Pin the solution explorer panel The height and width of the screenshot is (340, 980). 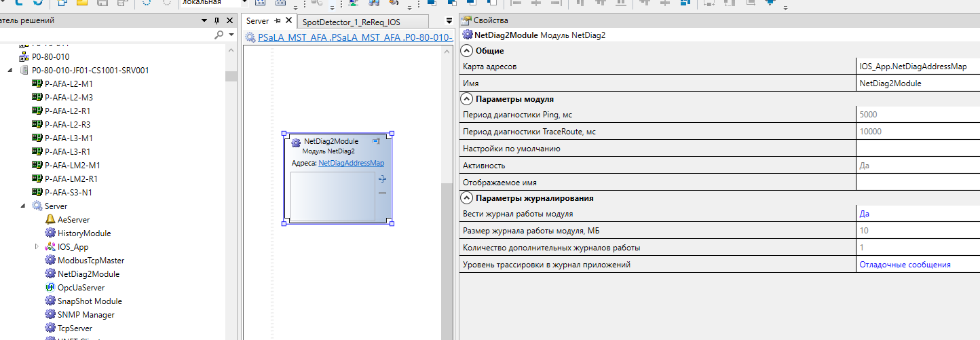coord(217,21)
